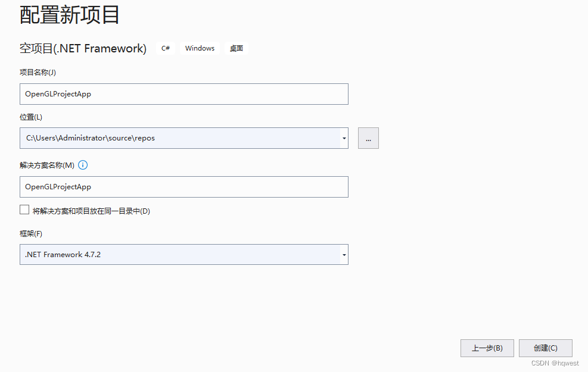This screenshot has height=372, width=588.
Task: Open the location path dropdown arrow
Action: click(x=344, y=138)
